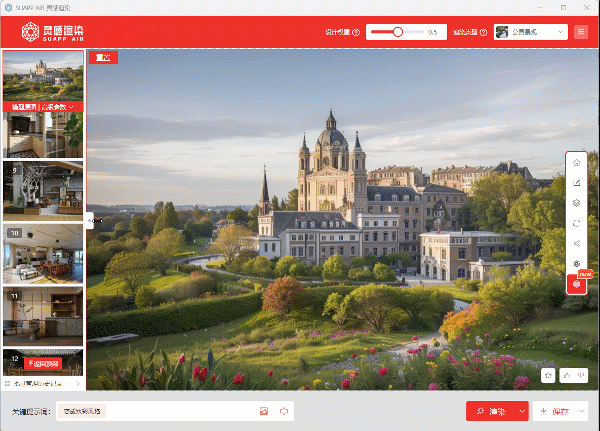Select the brush edit tool in right toolbar

[576, 182]
